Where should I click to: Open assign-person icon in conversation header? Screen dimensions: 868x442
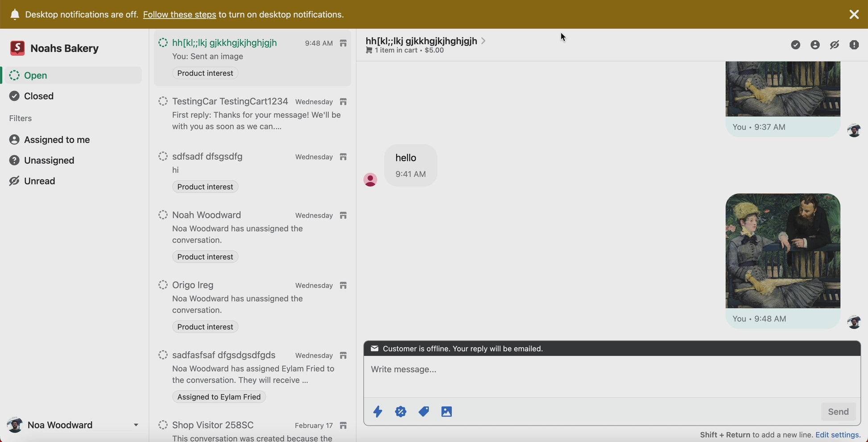pos(815,45)
